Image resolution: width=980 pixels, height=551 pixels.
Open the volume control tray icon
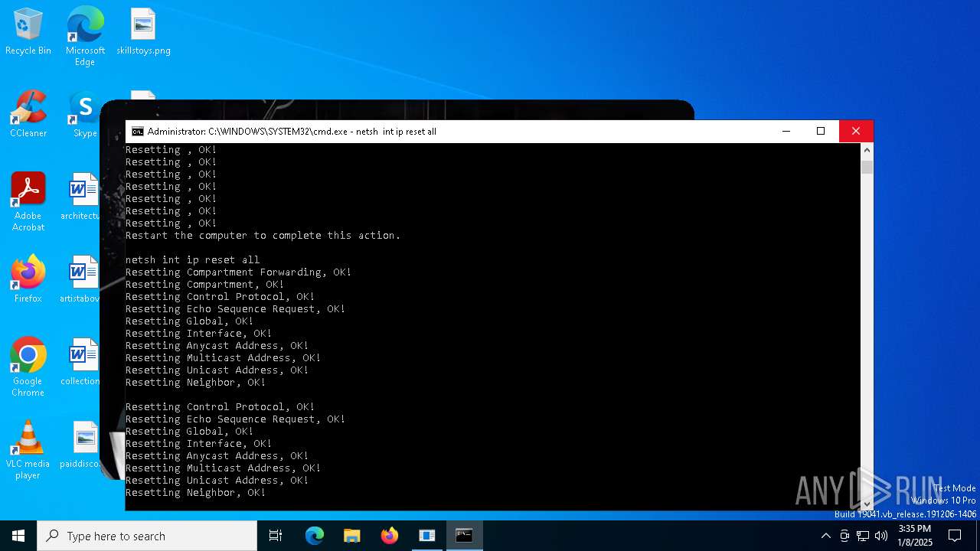tap(881, 536)
